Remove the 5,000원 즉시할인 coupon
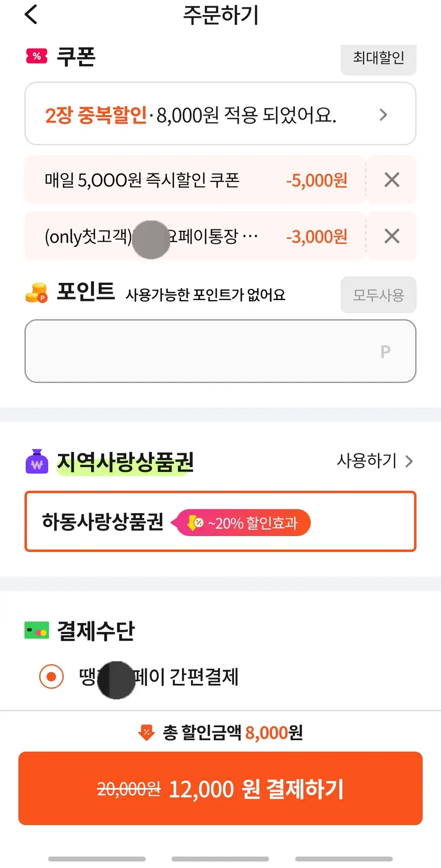 coord(392,180)
